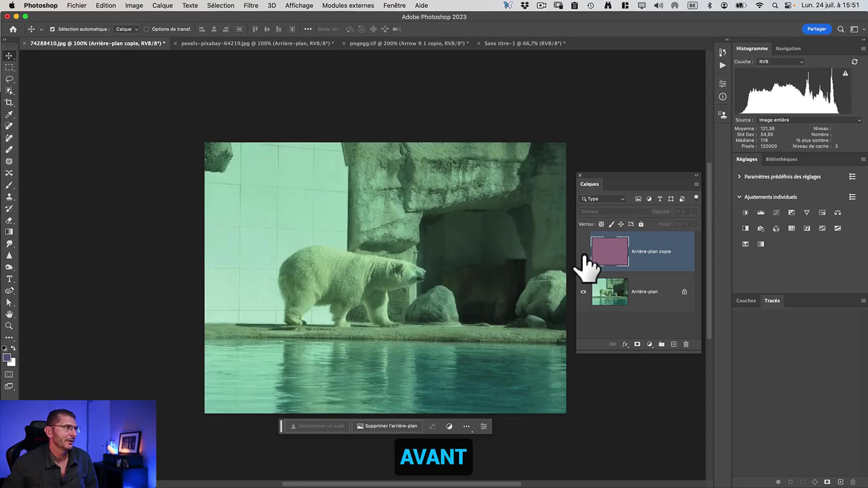Click the foreground color swatch

tap(7, 358)
